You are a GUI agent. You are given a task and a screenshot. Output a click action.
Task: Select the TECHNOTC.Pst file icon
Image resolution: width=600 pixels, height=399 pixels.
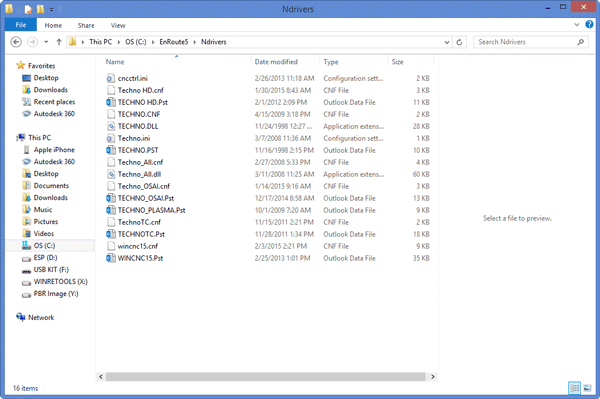111,234
